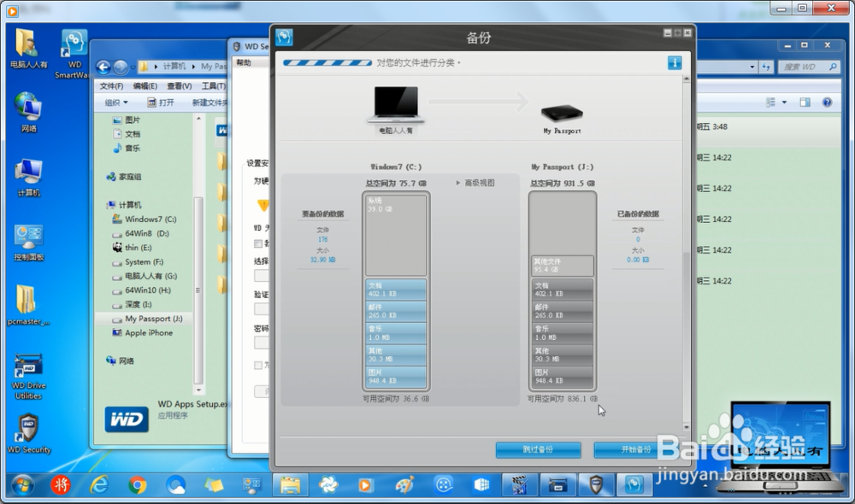Select 音乐 library in the Explorer tree
The image size is (855, 504).
[x=127, y=148]
